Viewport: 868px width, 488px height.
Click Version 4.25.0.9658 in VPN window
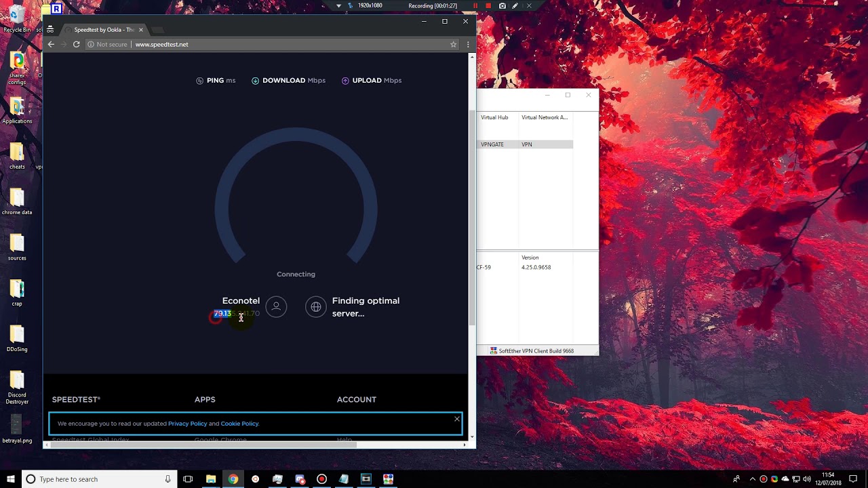tap(536, 267)
